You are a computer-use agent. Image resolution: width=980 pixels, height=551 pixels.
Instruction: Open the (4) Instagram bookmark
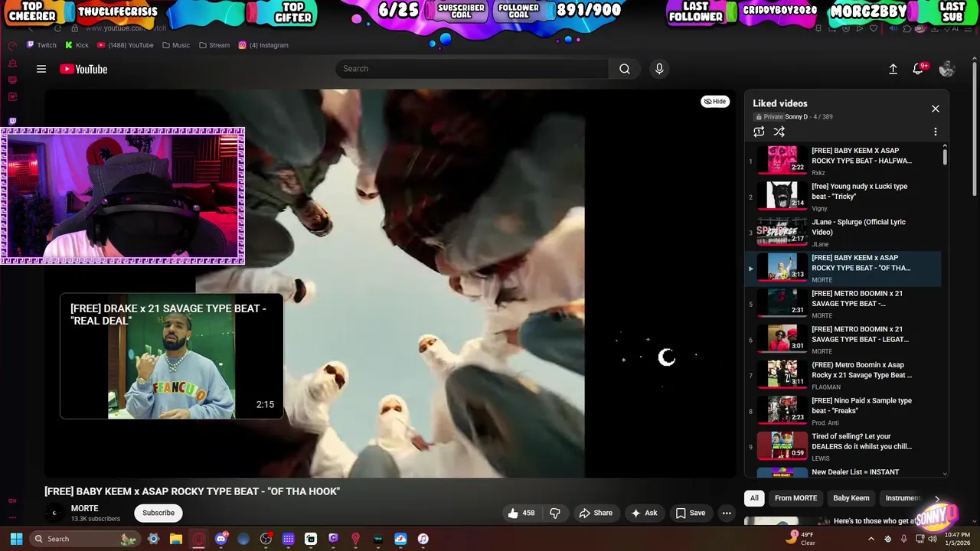click(263, 45)
